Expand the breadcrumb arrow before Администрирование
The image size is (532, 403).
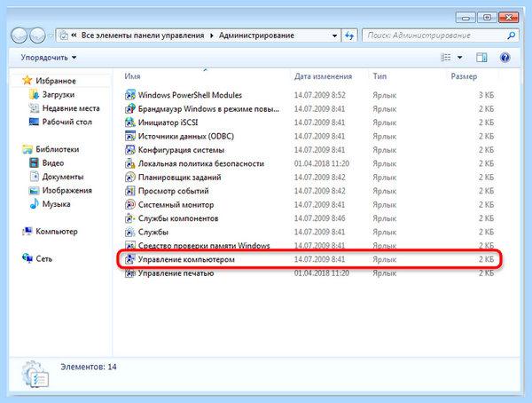pyautogui.click(x=211, y=36)
